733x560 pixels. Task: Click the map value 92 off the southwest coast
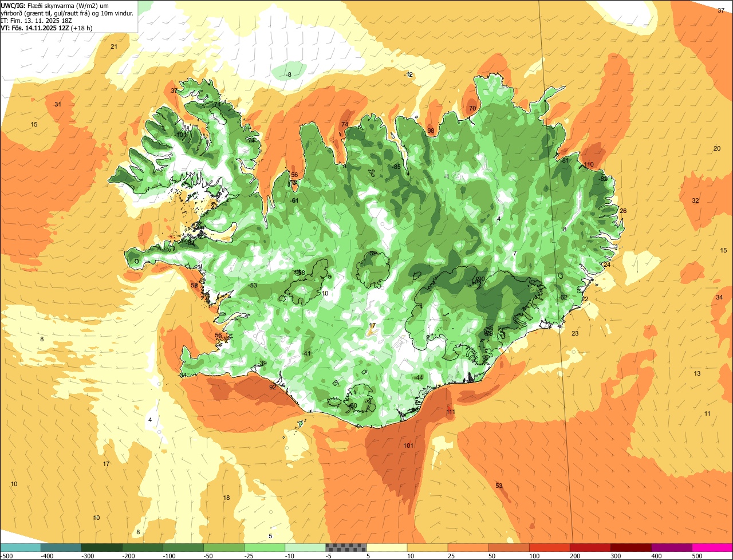pyautogui.click(x=273, y=387)
